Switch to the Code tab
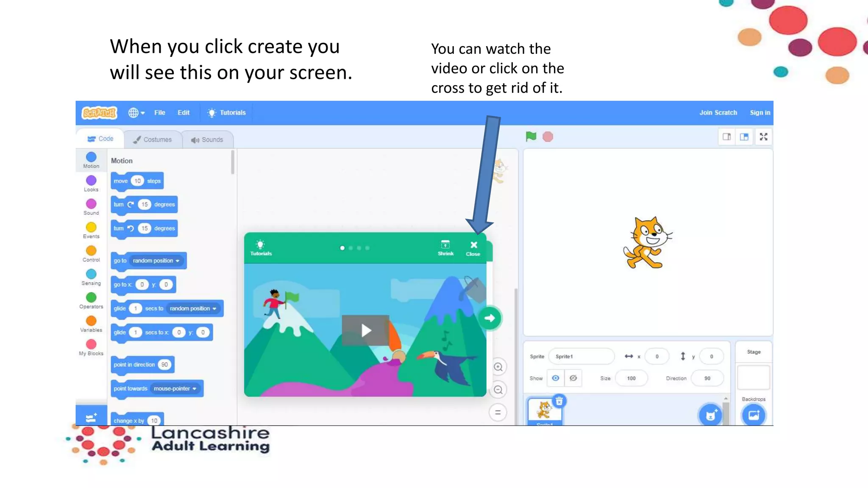The width and height of the screenshot is (868, 488). tap(100, 139)
